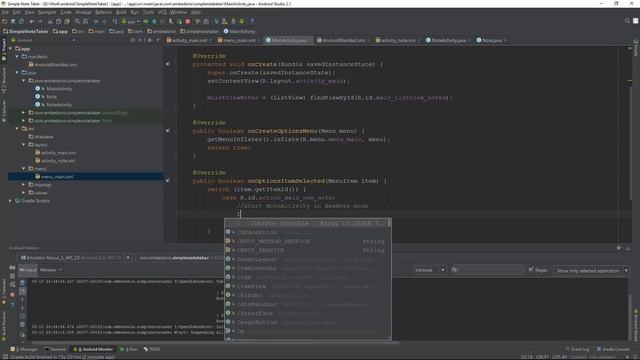
Task: Click the Copy toolbar icon
Action: coord(58,21)
